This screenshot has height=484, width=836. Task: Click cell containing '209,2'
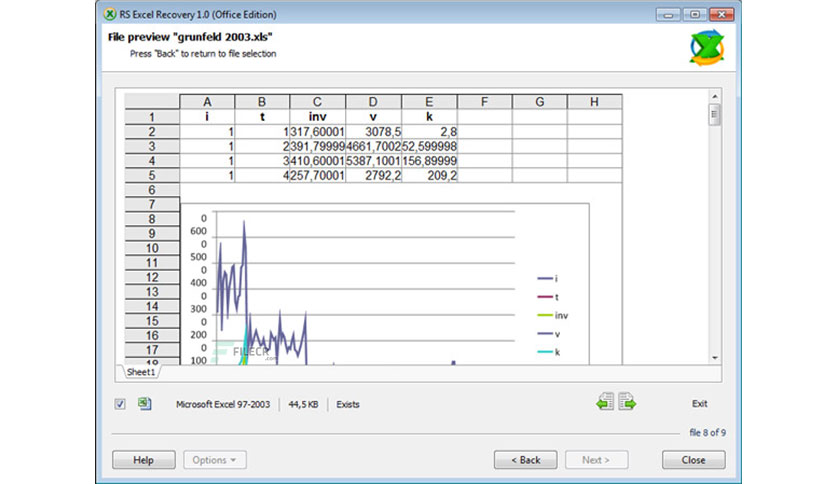pyautogui.click(x=429, y=175)
